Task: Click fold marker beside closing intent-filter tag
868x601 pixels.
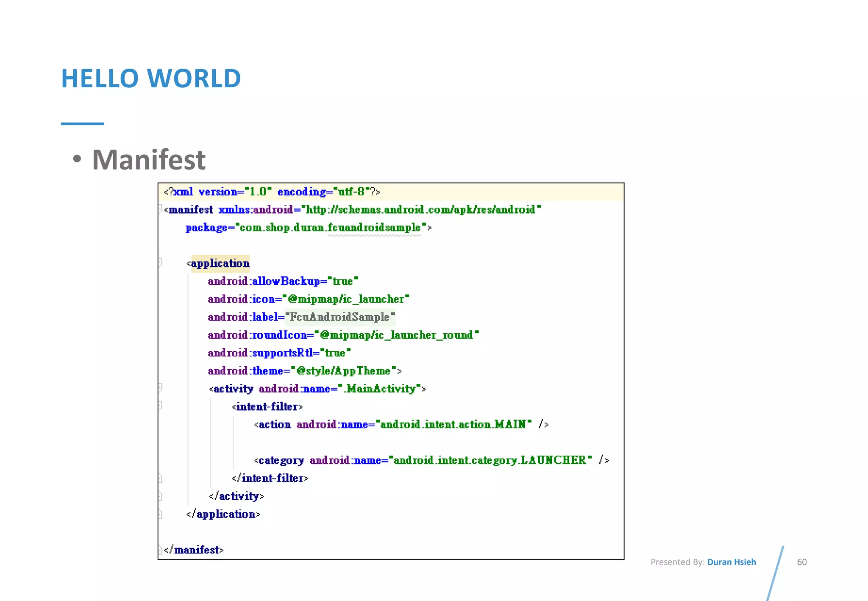Action: click(160, 479)
